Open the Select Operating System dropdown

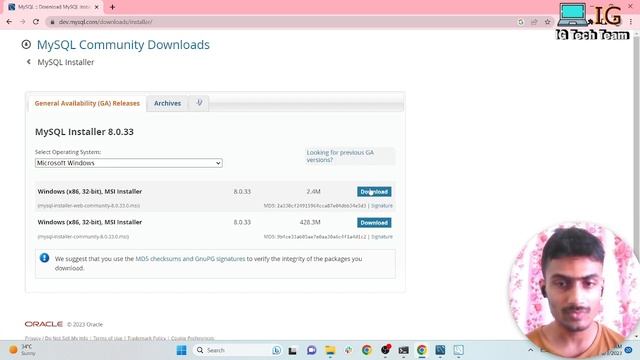[x=129, y=163]
